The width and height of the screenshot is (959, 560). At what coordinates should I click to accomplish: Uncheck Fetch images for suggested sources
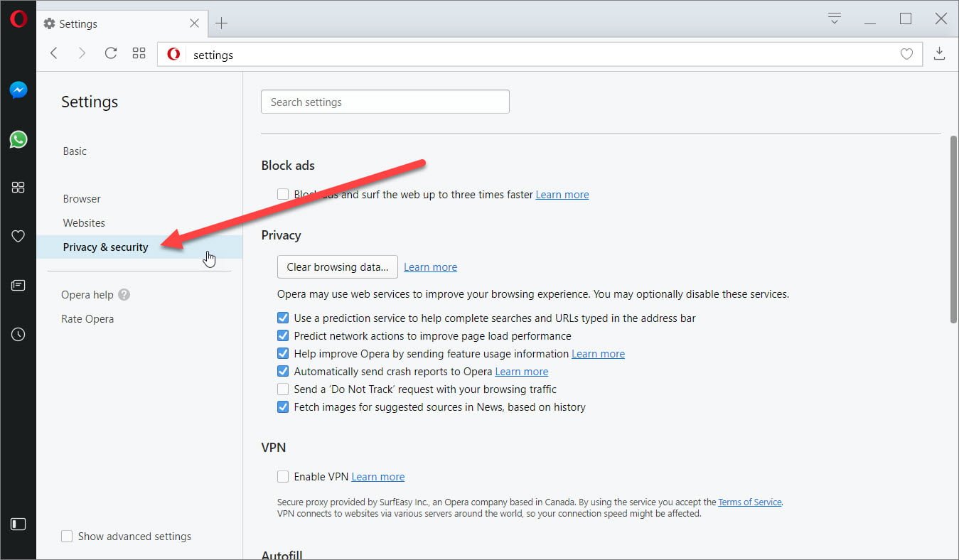click(283, 407)
